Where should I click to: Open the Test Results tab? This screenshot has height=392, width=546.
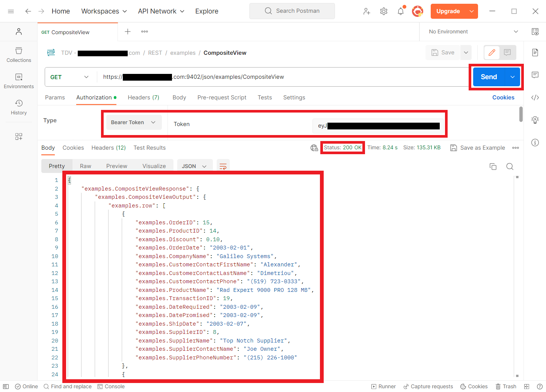[x=149, y=148]
